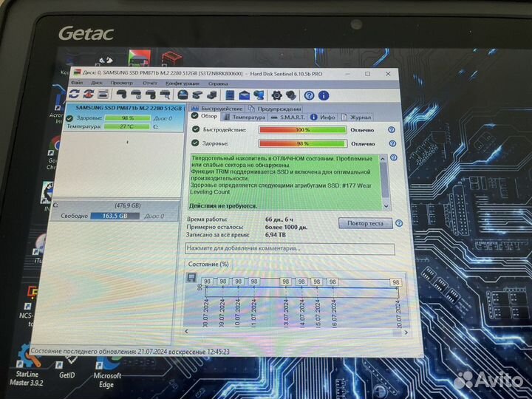Click the blue question mark toolbar icon
Viewport: 532px width, 399px height.
[x=309, y=95]
